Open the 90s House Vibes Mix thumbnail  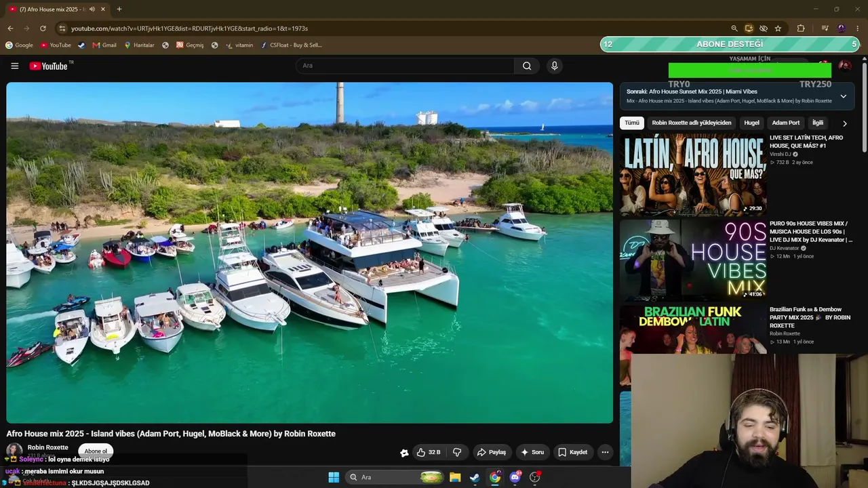coord(693,260)
